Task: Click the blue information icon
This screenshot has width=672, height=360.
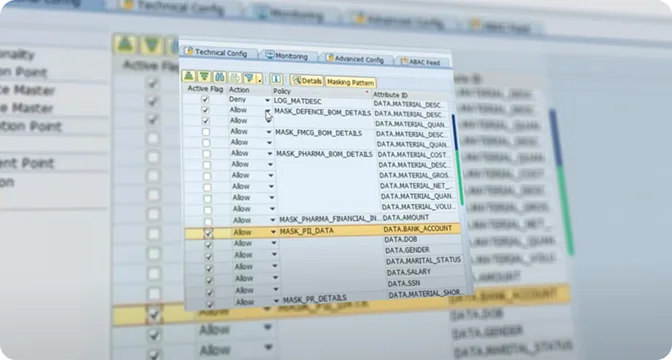Action: 276,78
